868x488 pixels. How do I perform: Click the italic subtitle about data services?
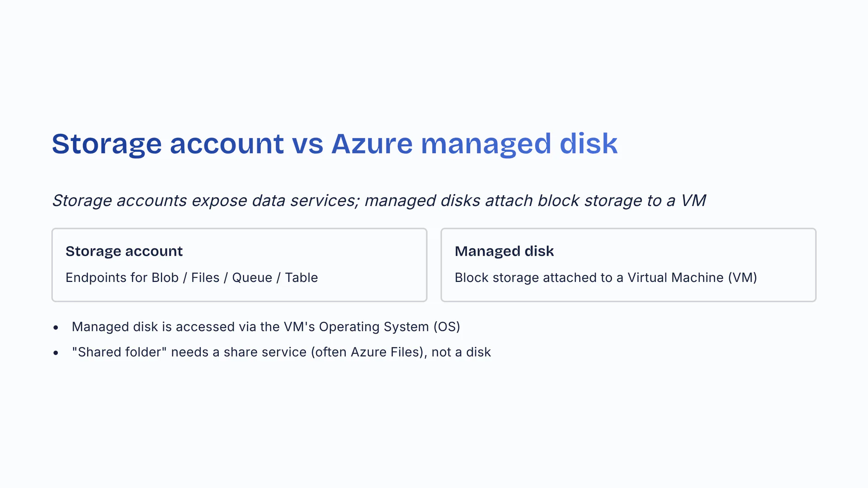pyautogui.click(x=379, y=200)
